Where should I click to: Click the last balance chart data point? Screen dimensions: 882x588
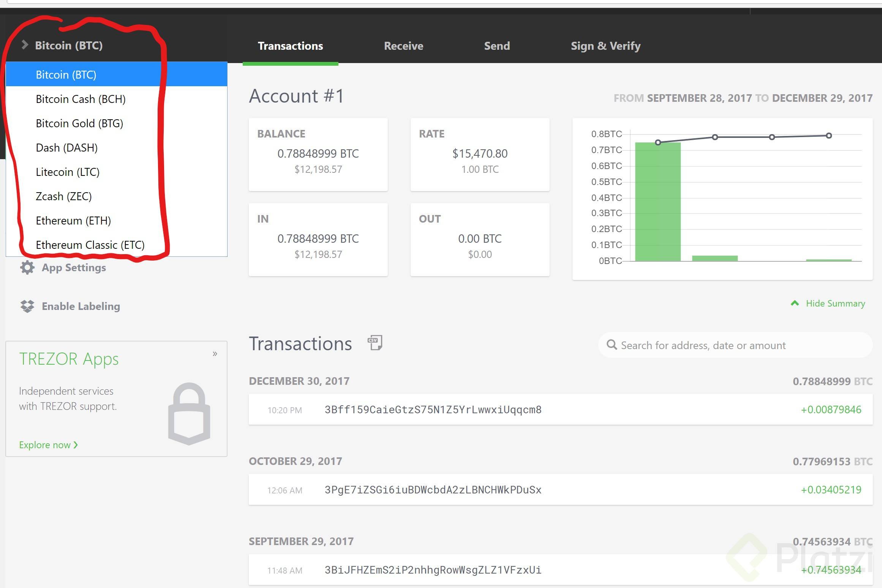pos(829,136)
